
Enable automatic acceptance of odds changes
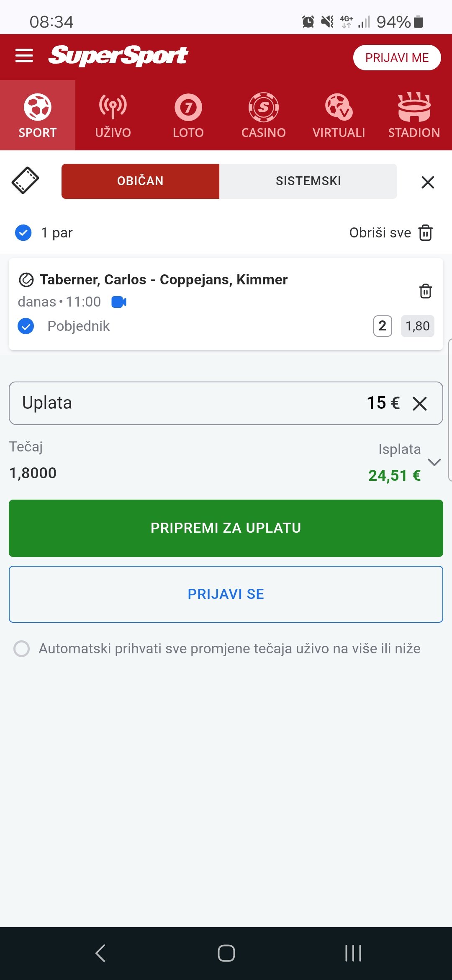tap(22, 649)
